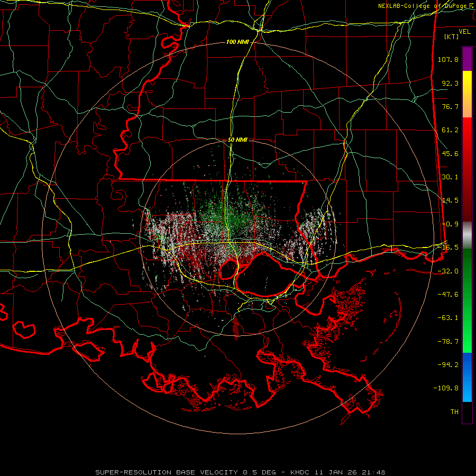Click the [KT] units label
The image size is (476, 476).
pyautogui.click(x=452, y=36)
